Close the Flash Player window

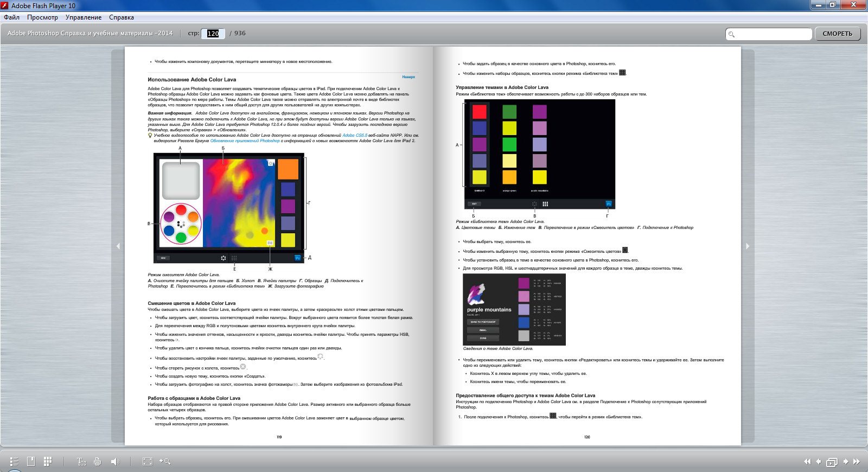pyautogui.click(x=854, y=5)
